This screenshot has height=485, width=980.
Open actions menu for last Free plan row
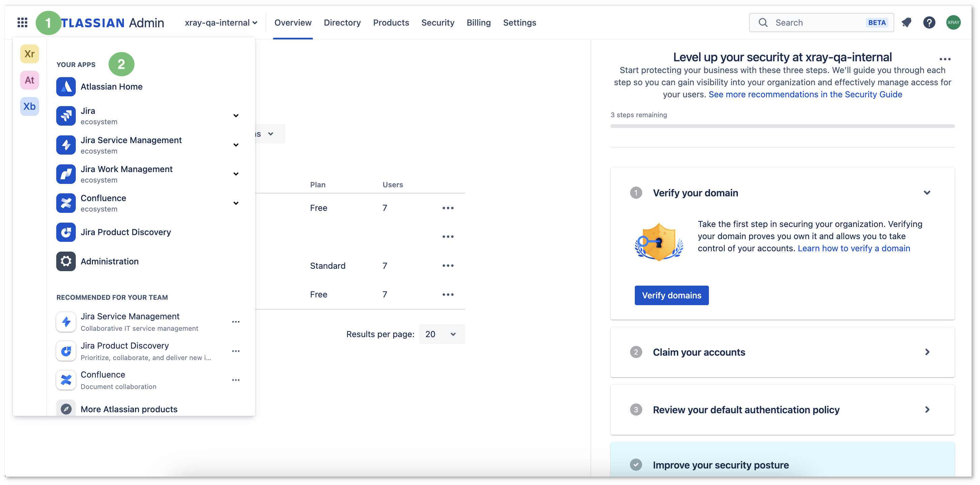(448, 295)
